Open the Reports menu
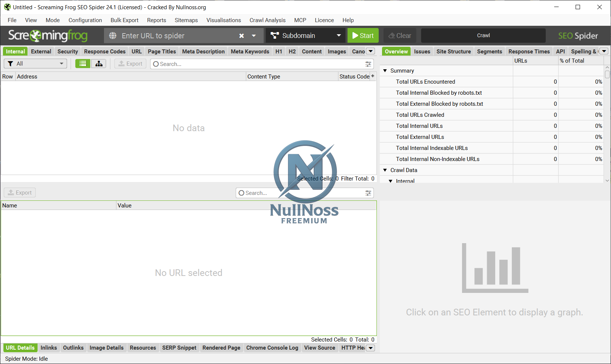Screen dimensions: 611x364 pos(157,20)
